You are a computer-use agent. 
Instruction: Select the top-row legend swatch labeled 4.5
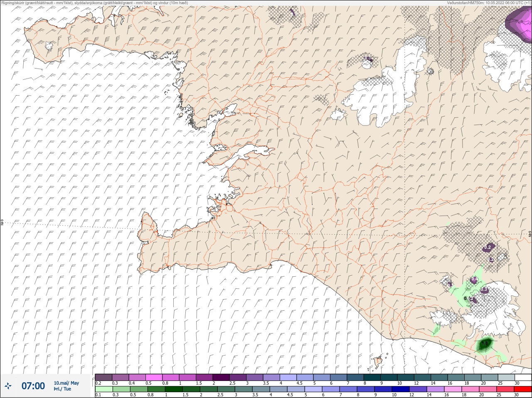point(305,377)
